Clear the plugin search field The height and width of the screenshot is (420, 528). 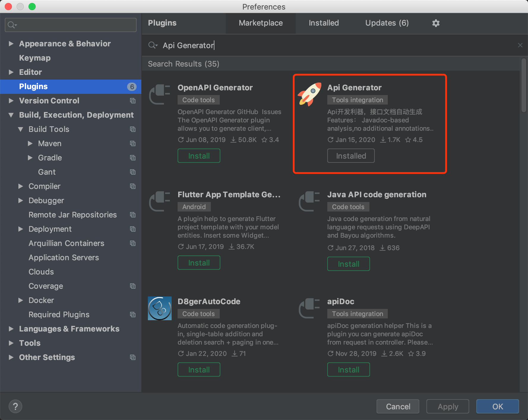(520, 45)
